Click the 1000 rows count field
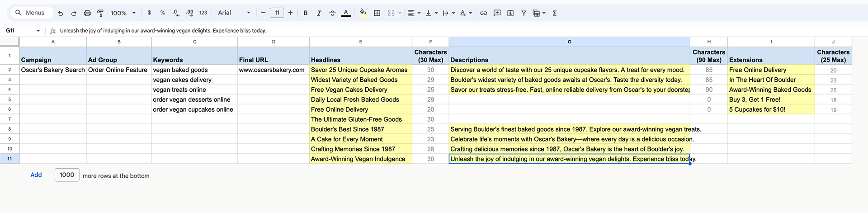Screen dimensions: 868x213 click(67, 175)
